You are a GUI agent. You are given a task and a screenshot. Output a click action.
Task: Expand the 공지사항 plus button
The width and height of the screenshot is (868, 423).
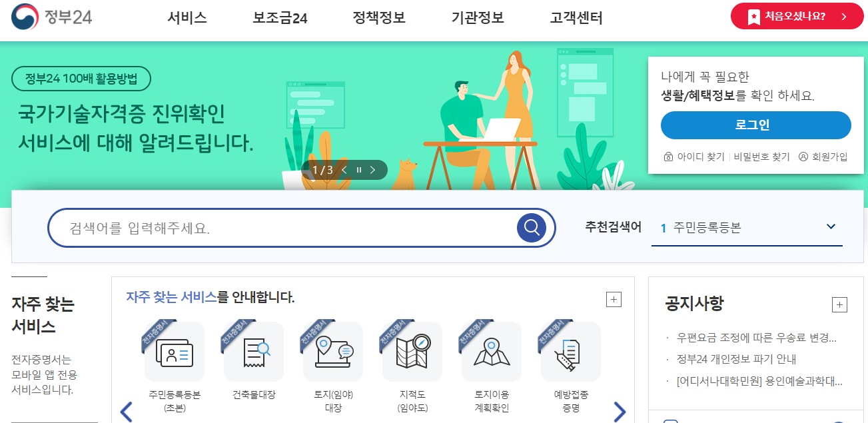(839, 305)
